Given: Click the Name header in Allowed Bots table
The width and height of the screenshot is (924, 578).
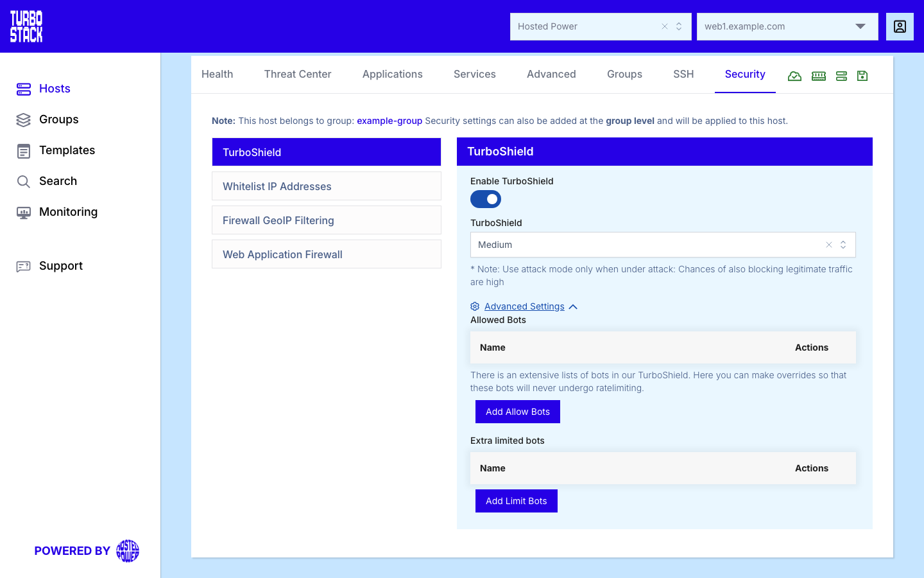Looking at the screenshot, I should tap(493, 347).
